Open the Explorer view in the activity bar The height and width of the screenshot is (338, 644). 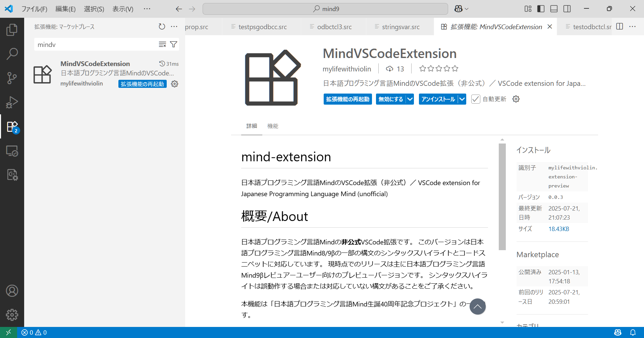point(12,30)
